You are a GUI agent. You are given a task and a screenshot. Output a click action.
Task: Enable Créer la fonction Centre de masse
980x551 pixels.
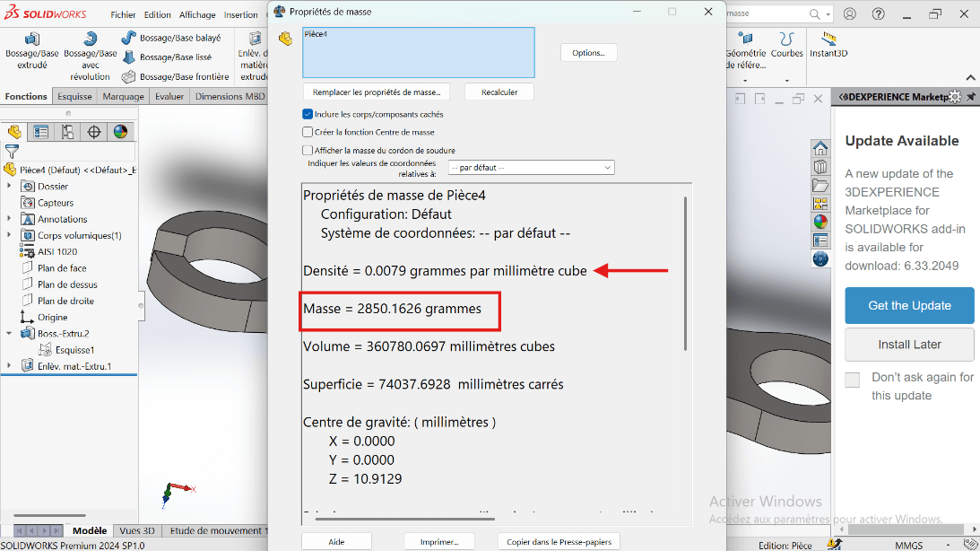pos(308,132)
